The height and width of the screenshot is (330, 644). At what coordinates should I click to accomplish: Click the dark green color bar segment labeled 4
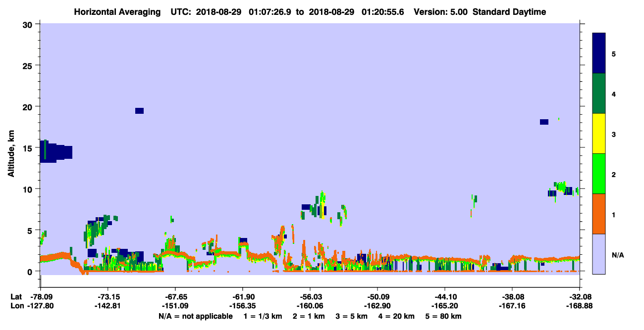[x=599, y=94]
